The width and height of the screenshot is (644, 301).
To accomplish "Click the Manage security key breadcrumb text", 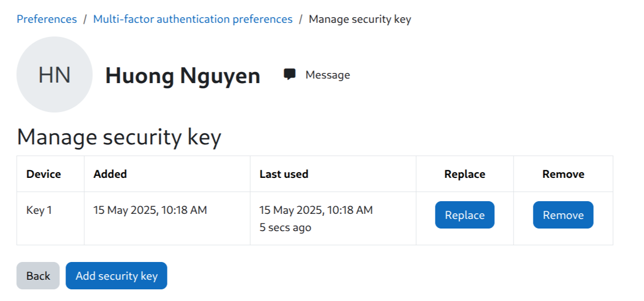I will (360, 19).
